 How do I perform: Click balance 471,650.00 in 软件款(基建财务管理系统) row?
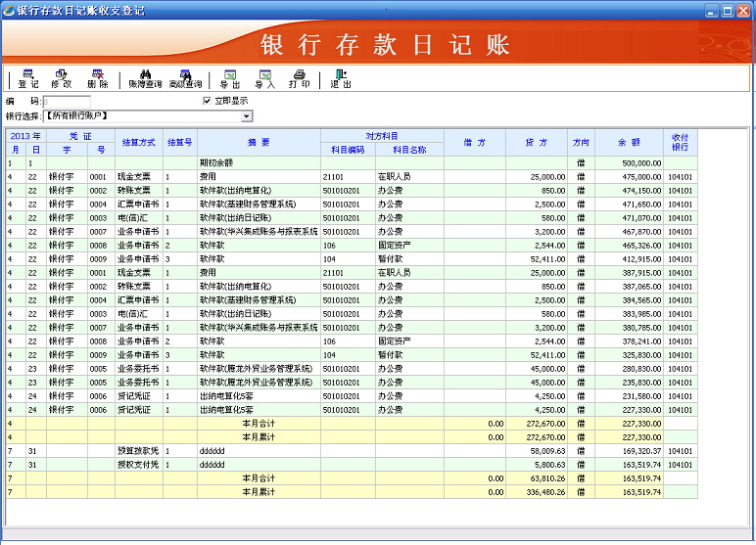tap(630, 204)
